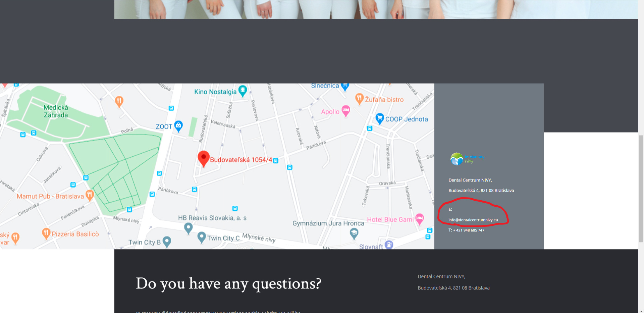
Task: Click the Jánačkova street label
Action: tap(52, 175)
